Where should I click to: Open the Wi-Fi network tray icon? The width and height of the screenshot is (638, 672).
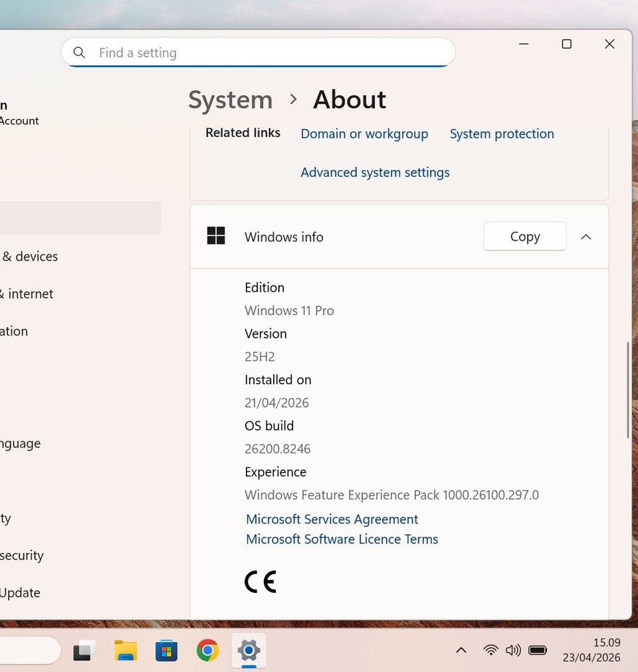click(x=490, y=650)
